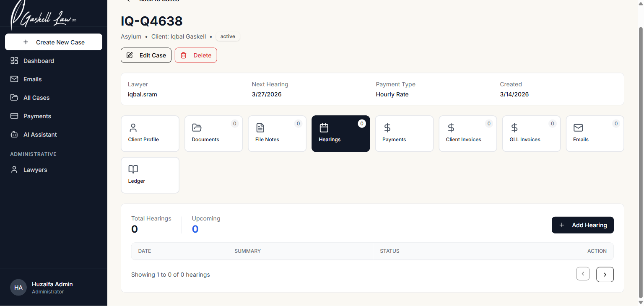Go to next hearings page arrow

coord(605,275)
